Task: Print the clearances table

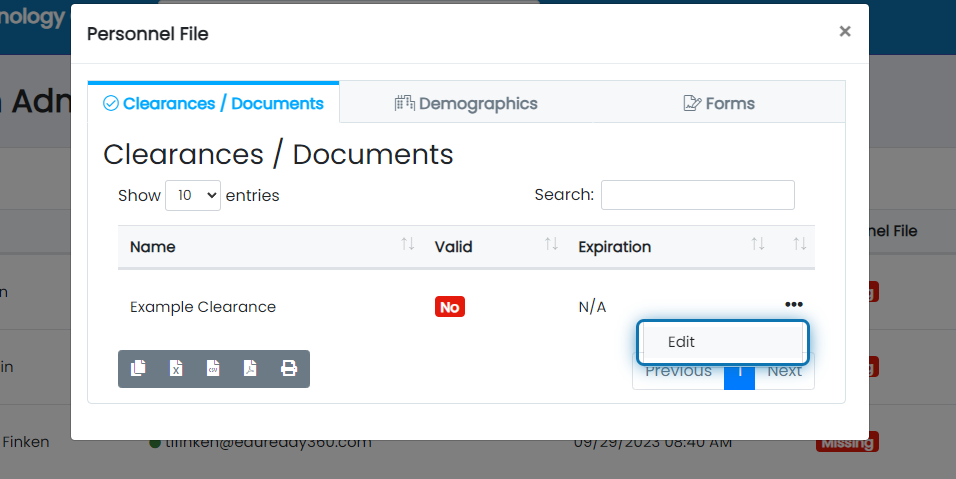Action: click(289, 368)
